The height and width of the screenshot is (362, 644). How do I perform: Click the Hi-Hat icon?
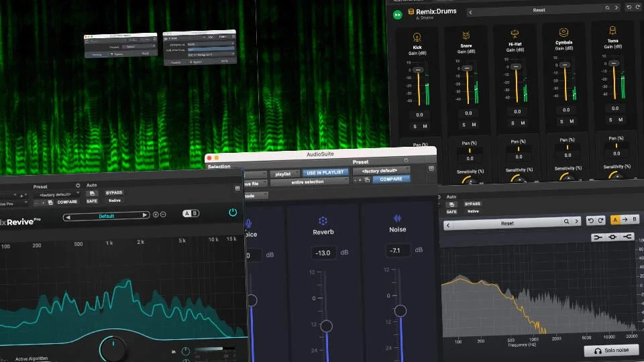[x=515, y=34]
